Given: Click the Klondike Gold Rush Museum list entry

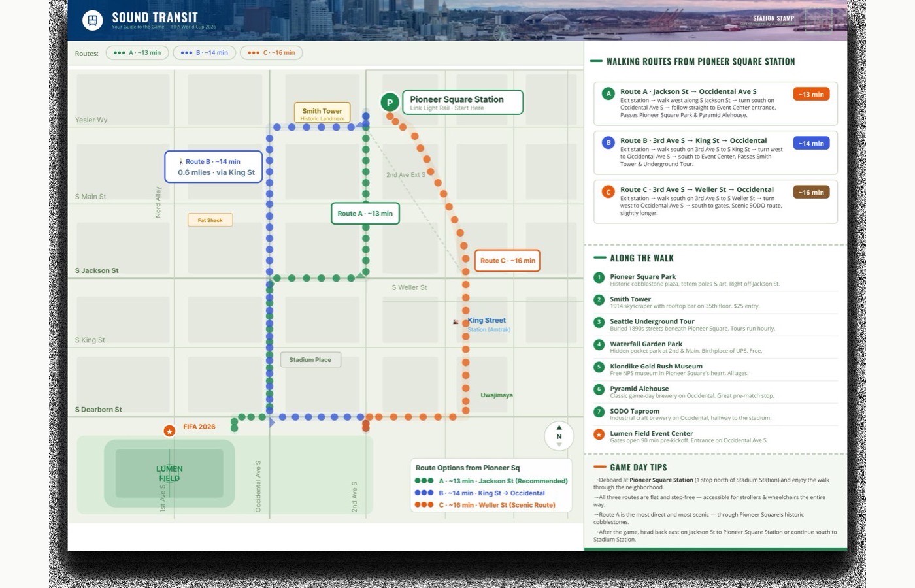Looking at the screenshot, I should pos(716,369).
